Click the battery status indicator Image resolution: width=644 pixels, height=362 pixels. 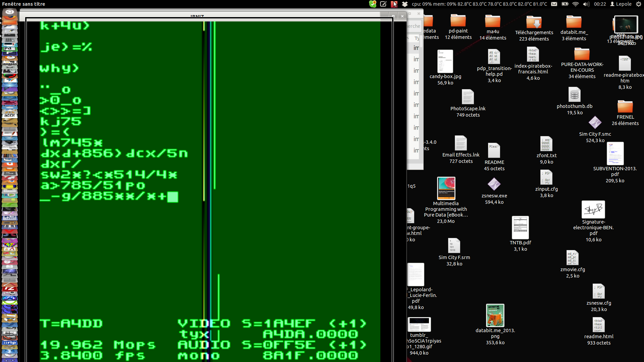565,4
